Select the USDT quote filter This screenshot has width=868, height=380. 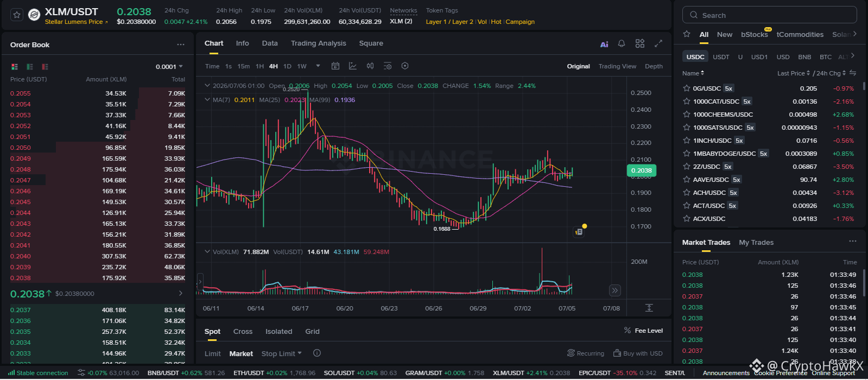pos(721,57)
